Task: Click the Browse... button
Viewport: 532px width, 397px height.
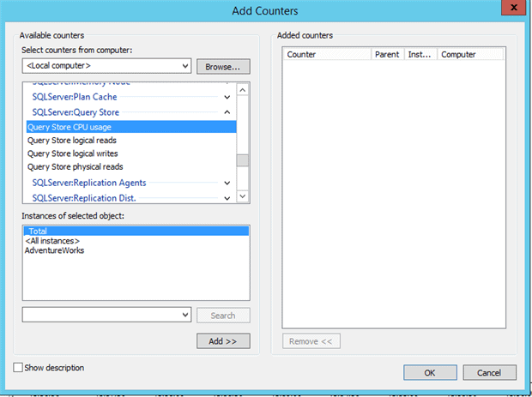Action: click(x=223, y=66)
